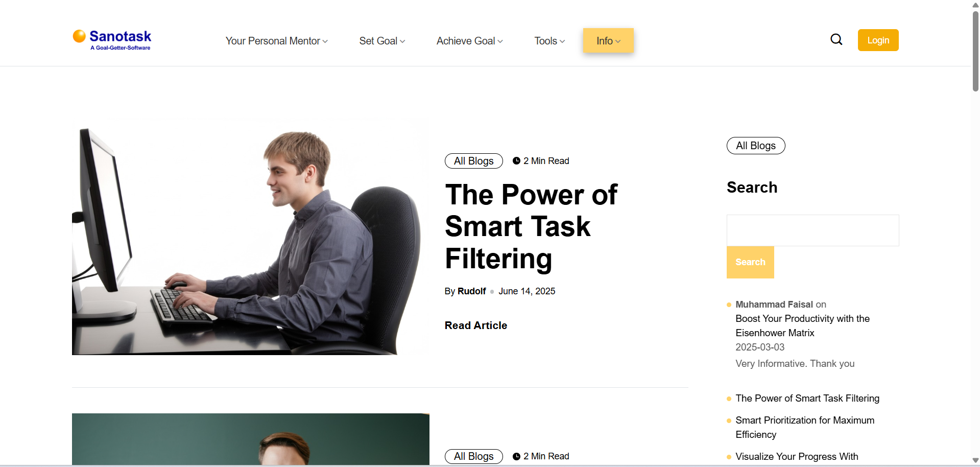Click the yellow Search button in sidebar
Screen dimensions: 980x467
[x=750, y=262]
